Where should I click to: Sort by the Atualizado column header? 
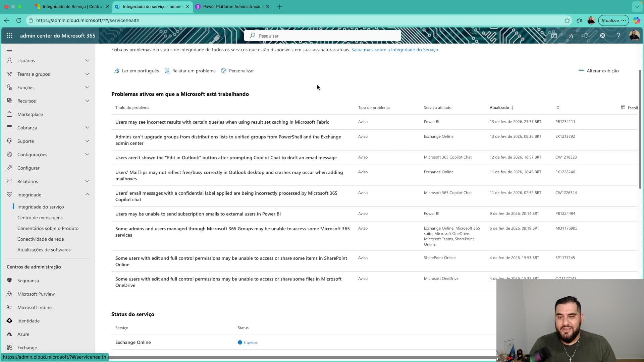(499, 108)
